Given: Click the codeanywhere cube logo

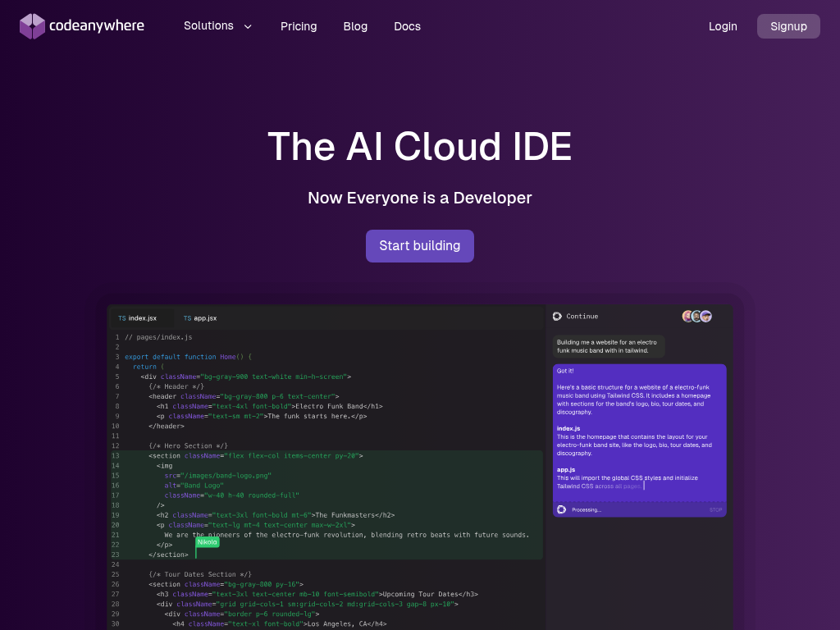Looking at the screenshot, I should click(x=32, y=26).
